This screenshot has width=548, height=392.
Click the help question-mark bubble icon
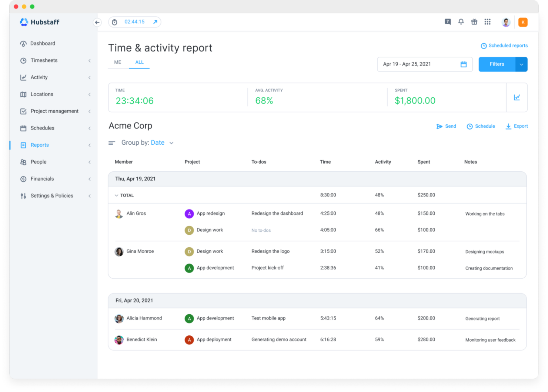[447, 22]
